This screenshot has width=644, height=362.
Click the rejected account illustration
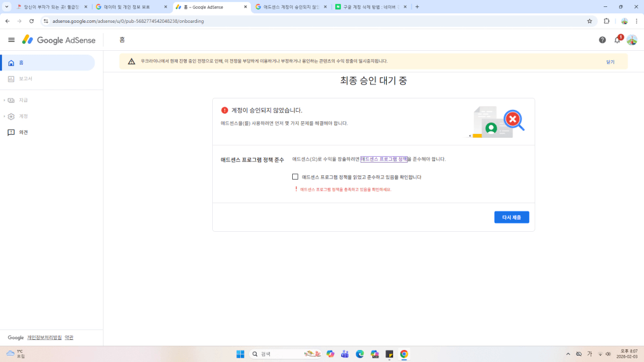(x=497, y=122)
